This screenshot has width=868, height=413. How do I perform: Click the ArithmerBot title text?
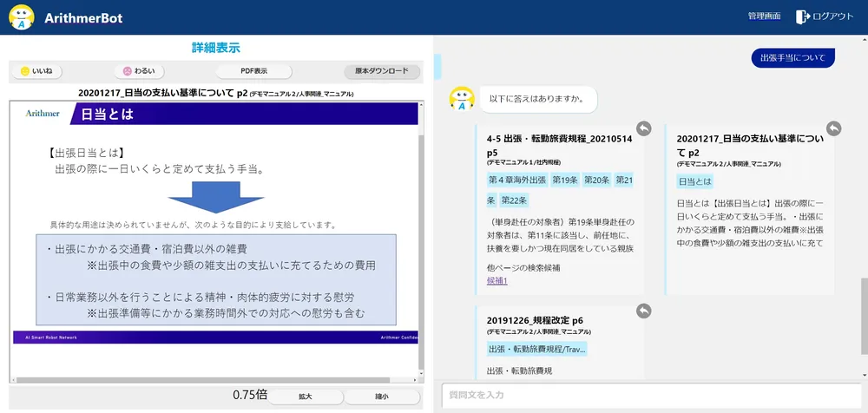click(83, 17)
